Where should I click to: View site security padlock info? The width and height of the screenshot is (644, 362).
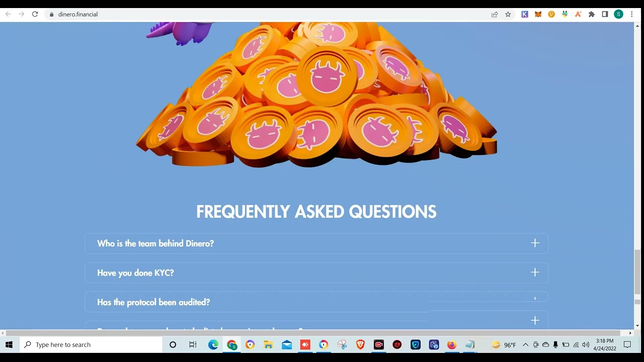point(51,14)
